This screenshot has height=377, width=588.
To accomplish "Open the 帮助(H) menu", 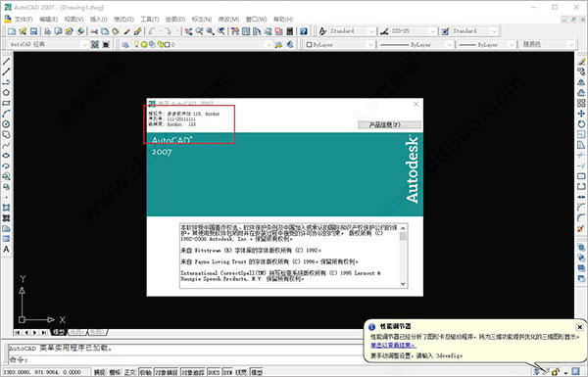I will tap(283, 20).
